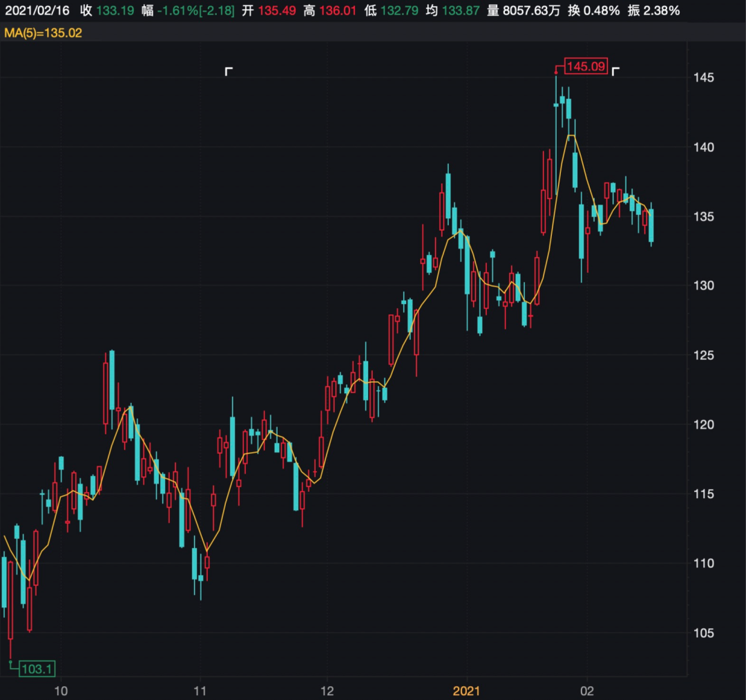Click month label 02 on the time axis
The width and height of the screenshot is (746, 700).
click(x=587, y=691)
